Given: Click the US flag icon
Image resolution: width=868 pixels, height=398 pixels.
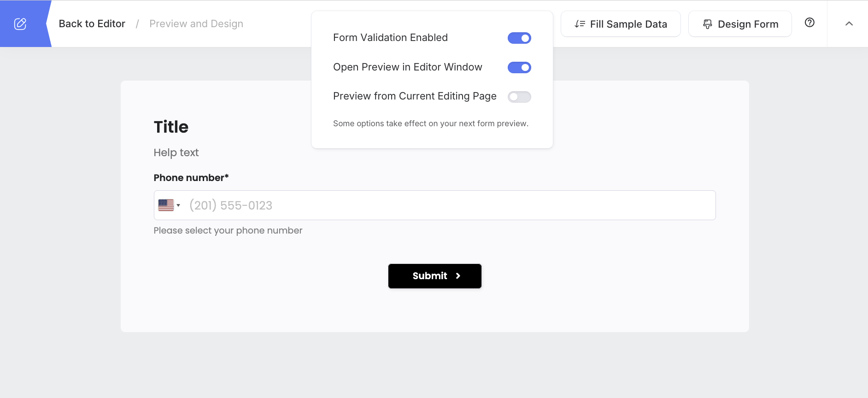Looking at the screenshot, I should [166, 205].
